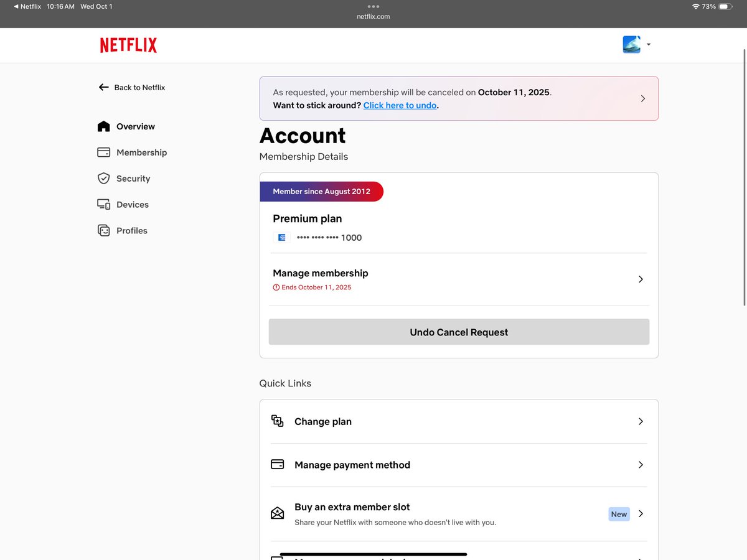Click the Change plan row chevron
This screenshot has width=747, height=560.
coord(641,421)
